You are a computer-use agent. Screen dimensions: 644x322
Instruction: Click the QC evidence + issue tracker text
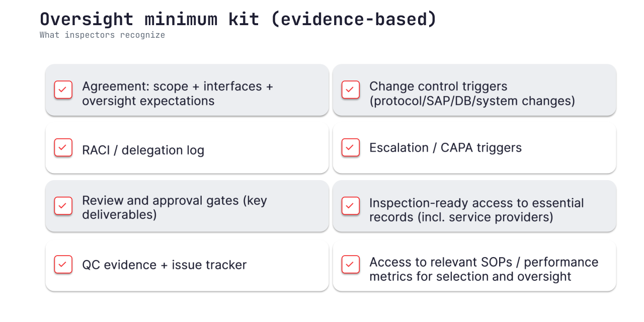pyautogui.click(x=165, y=265)
